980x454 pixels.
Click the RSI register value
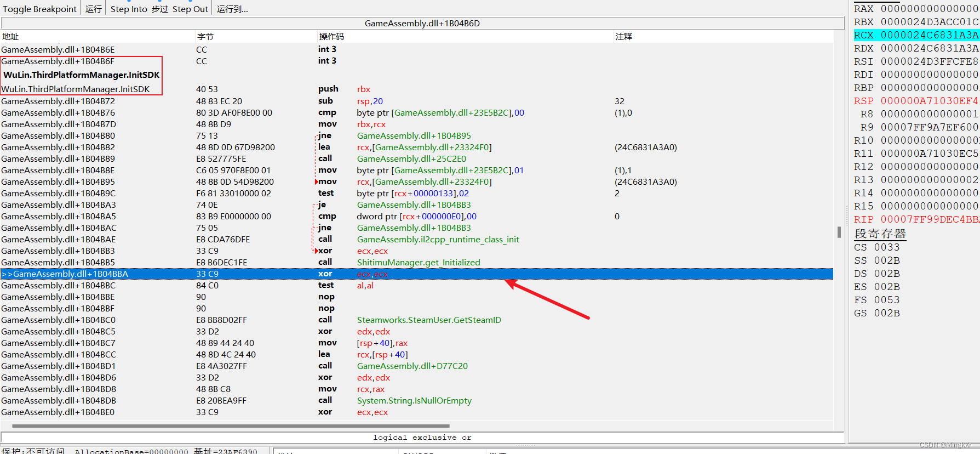(x=930, y=61)
